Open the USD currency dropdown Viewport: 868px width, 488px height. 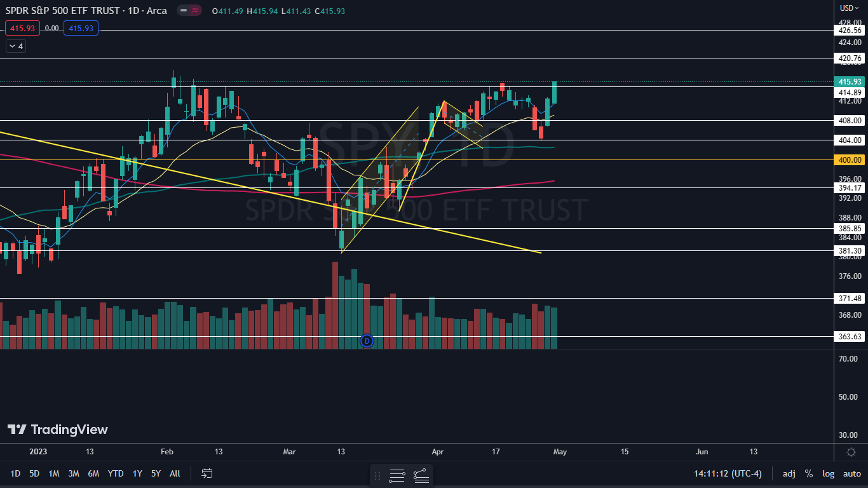click(850, 8)
